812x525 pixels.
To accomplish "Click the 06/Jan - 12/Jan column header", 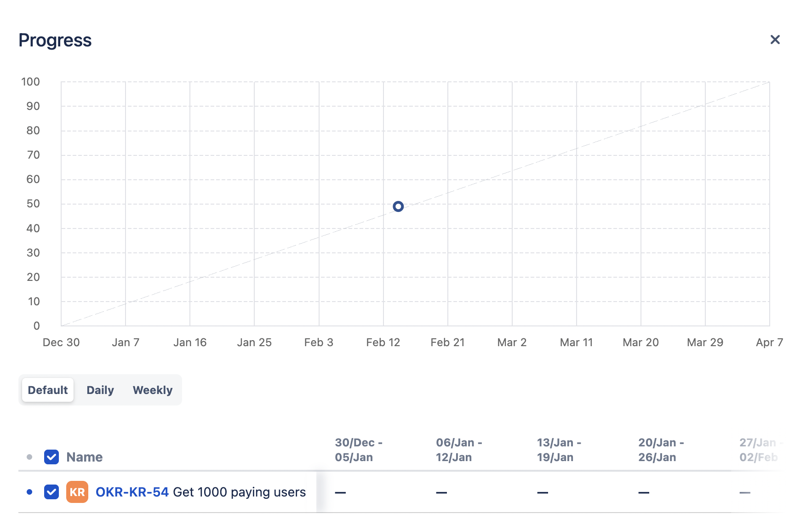I will (x=459, y=450).
